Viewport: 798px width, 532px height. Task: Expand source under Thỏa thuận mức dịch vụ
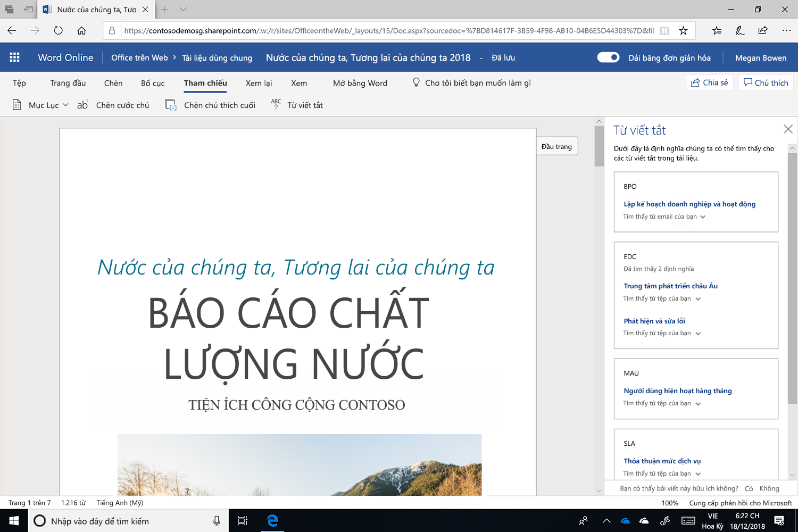[662, 473]
